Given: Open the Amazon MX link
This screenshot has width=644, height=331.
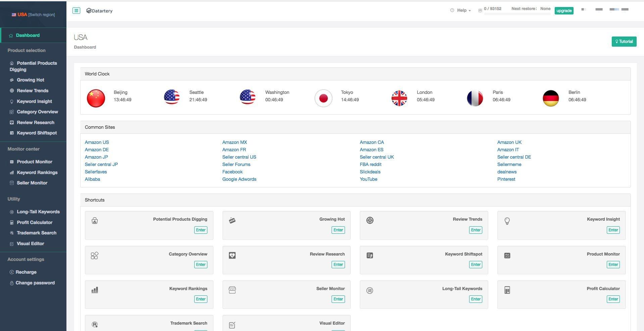Looking at the screenshot, I should coord(235,142).
